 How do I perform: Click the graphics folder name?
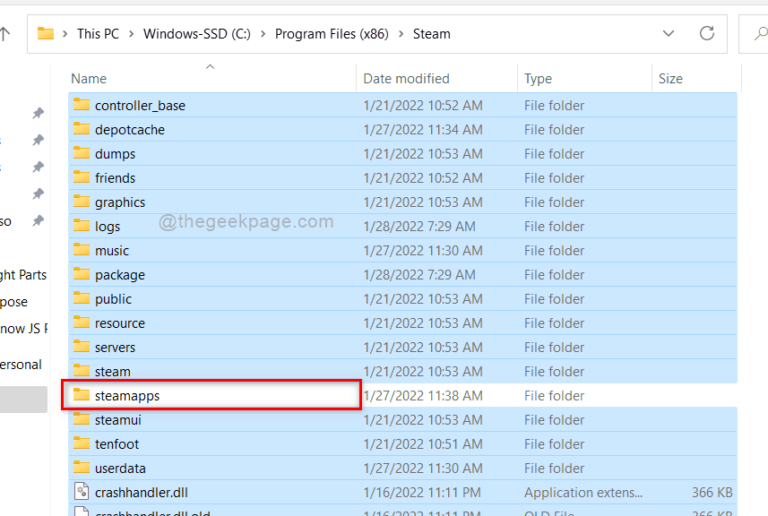pyautogui.click(x=120, y=203)
